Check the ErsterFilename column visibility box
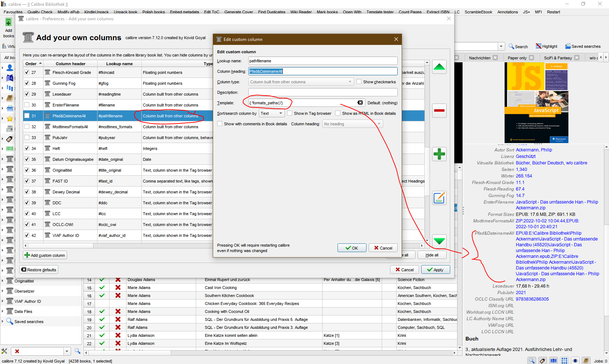This screenshot has height=364, width=609. tap(27, 105)
